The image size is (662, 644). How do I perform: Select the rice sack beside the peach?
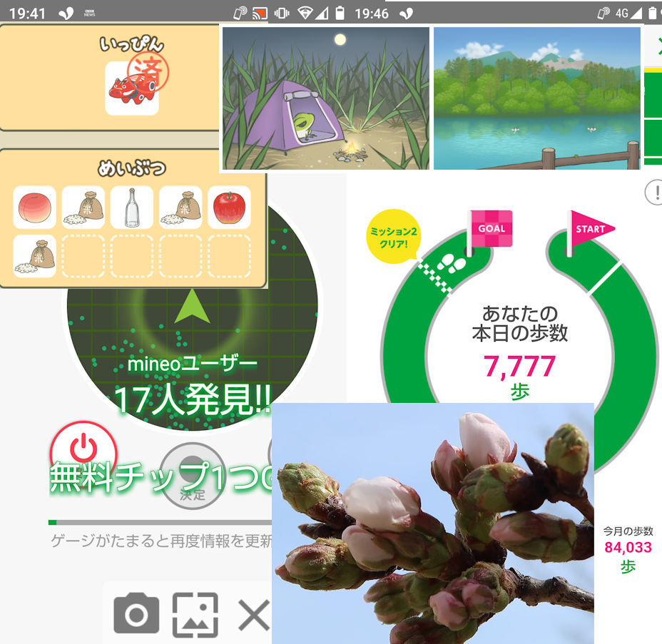(83, 208)
